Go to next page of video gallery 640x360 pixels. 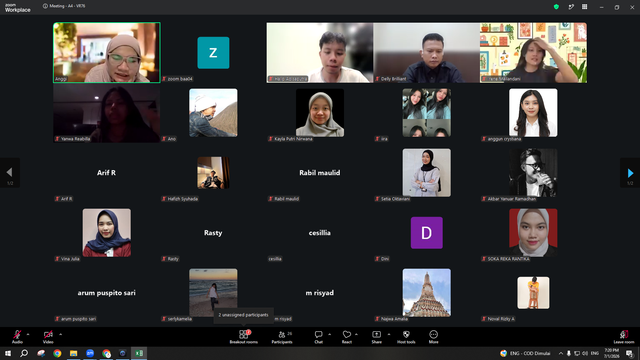(x=630, y=173)
